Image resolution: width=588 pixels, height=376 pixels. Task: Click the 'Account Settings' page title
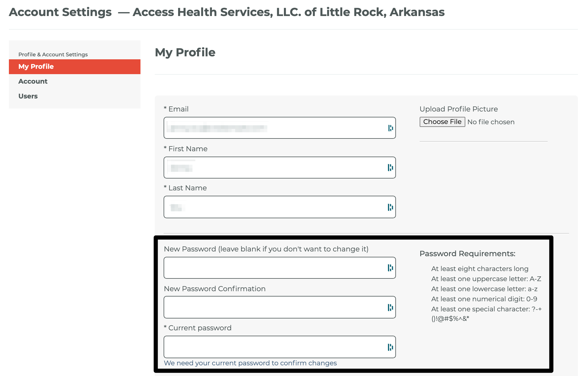[60, 12]
